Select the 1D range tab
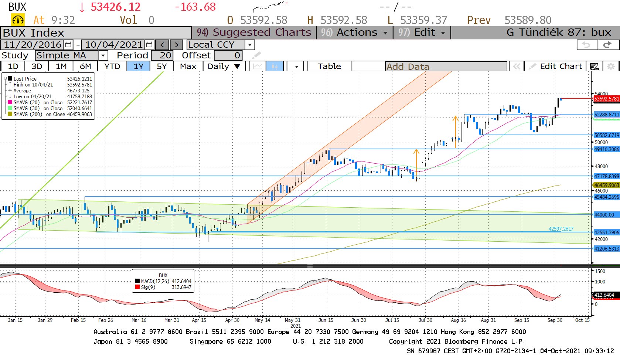Image resolution: width=620 pixels, height=364 pixels. (13, 66)
